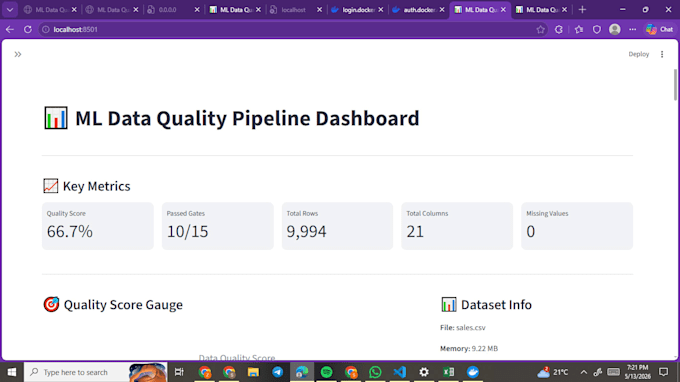Viewport: 680px width, 382px height.
Task: Open the user profile avatar
Action: (615, 29)
